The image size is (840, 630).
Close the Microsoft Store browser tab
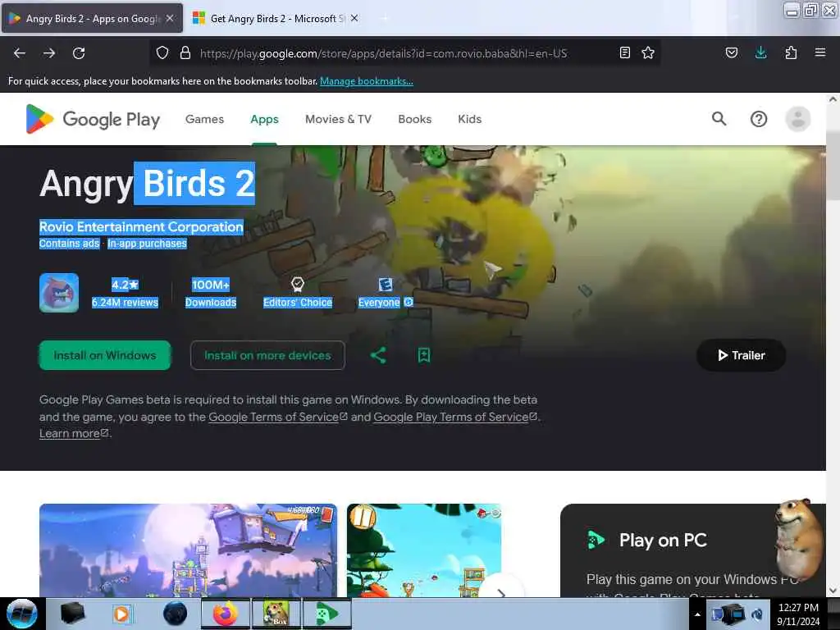coord(354,18)
